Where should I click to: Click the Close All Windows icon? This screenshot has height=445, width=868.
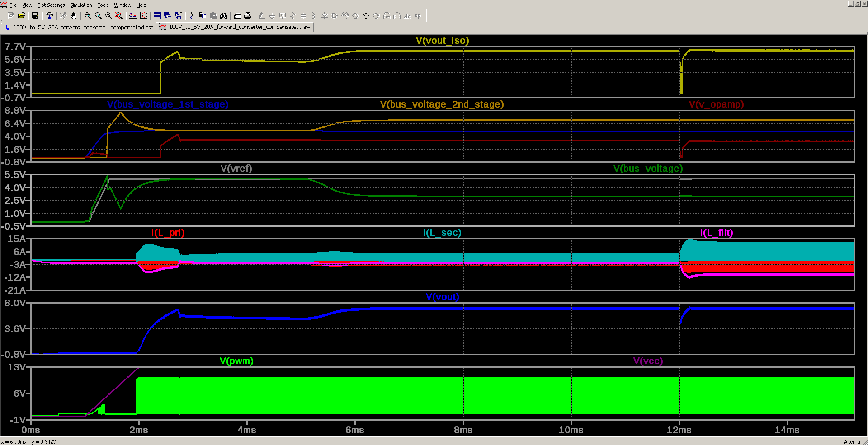pyautogui.click(x=178, y=16)
